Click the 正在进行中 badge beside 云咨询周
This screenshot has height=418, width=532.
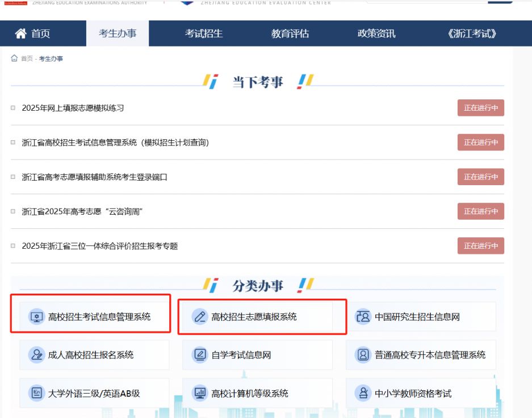[481, 211]
